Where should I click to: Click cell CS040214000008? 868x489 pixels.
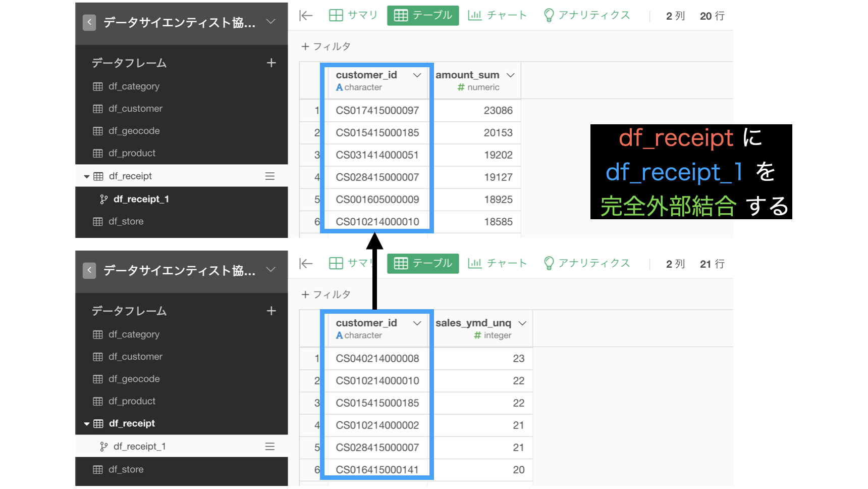coord(377,359)
